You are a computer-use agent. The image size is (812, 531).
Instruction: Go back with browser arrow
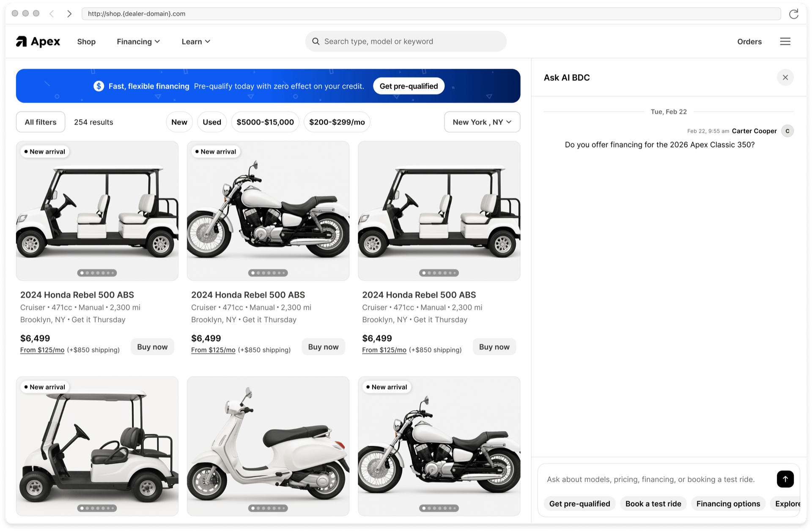pos(52,14)
